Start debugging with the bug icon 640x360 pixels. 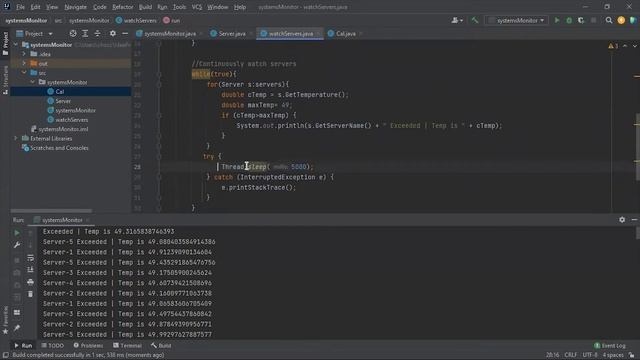(x=569, y=20)
